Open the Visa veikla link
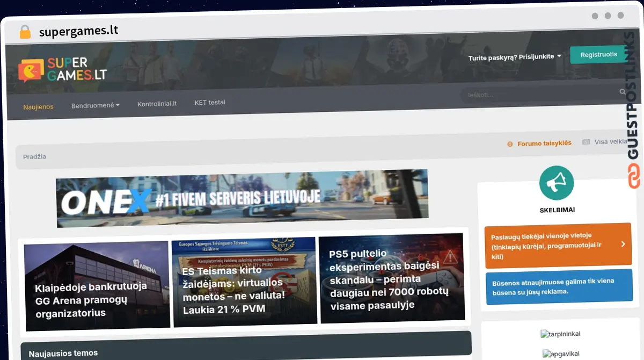The width and height of the screenshot is (644, 360). click(611, 142)
